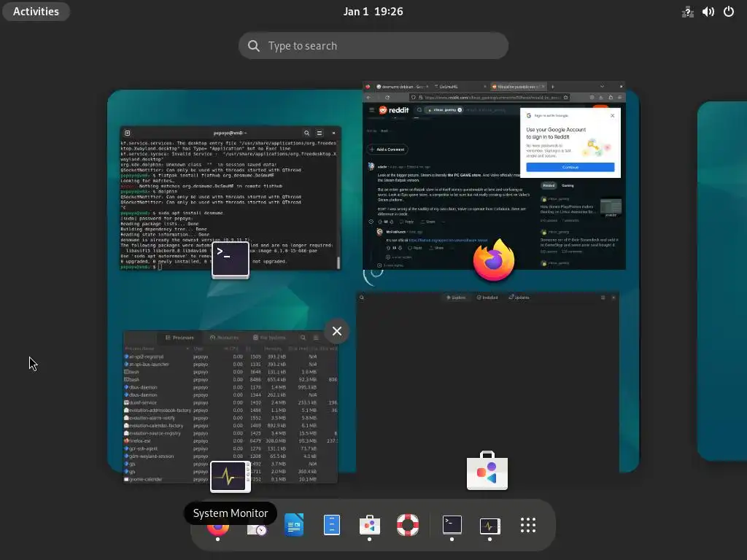Show the applications grid
The height and width of the screenshot is (560, 747).
point(528,525)
